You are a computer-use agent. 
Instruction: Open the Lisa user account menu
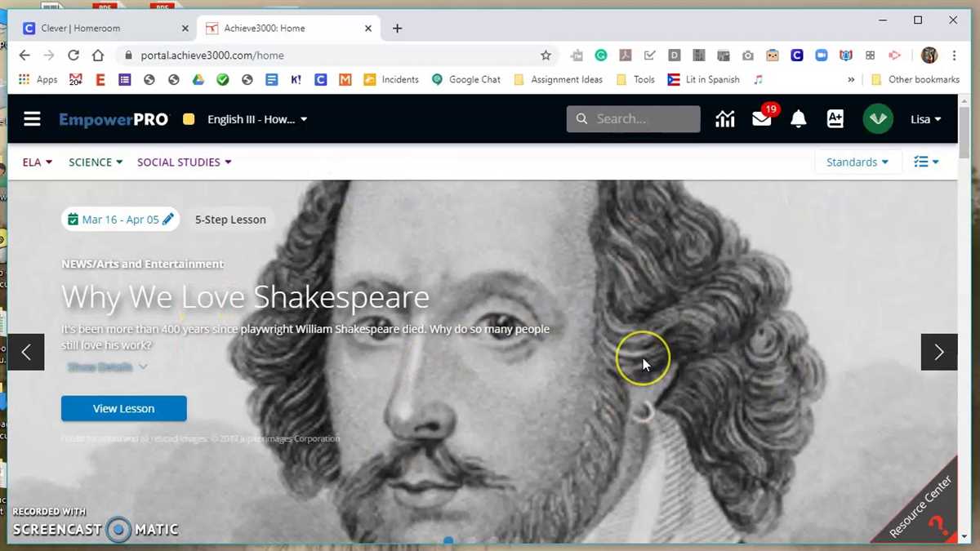point(926,119)
